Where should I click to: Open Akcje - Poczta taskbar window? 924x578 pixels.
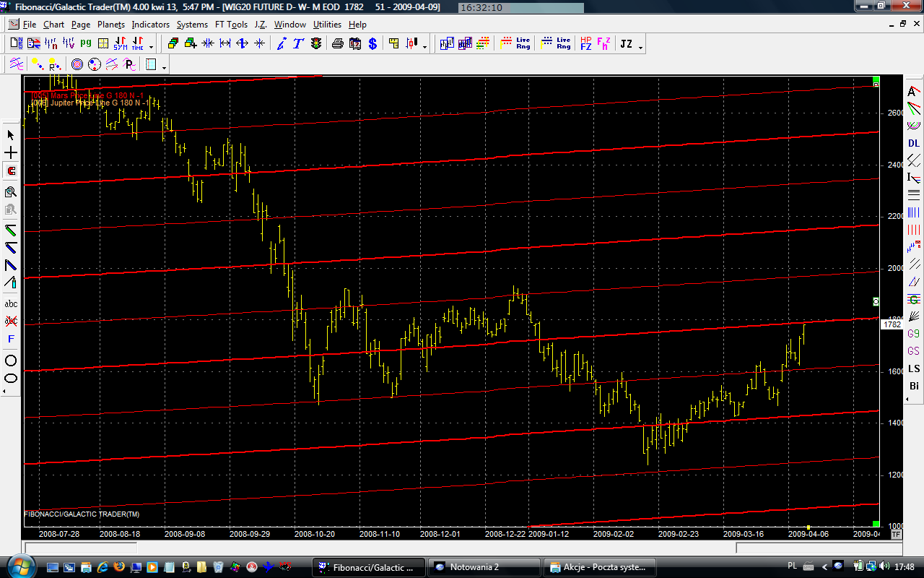(599, 567)
